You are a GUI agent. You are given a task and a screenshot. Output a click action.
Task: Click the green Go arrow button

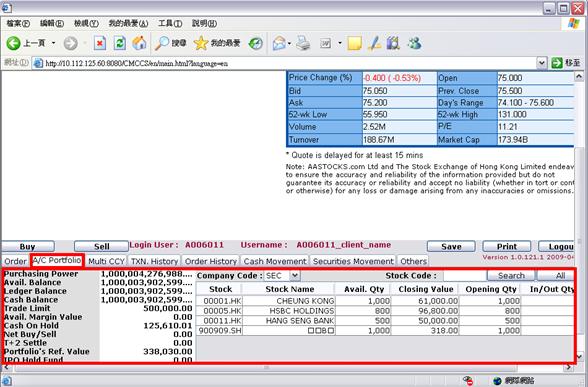pyautogui.click(x=557, y=63)
